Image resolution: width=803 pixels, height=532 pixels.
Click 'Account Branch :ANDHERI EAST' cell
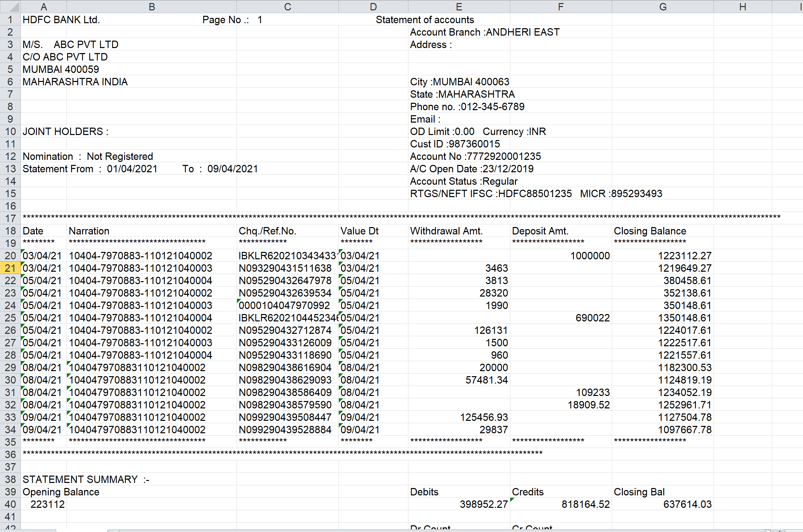click(x=484, y=32)
